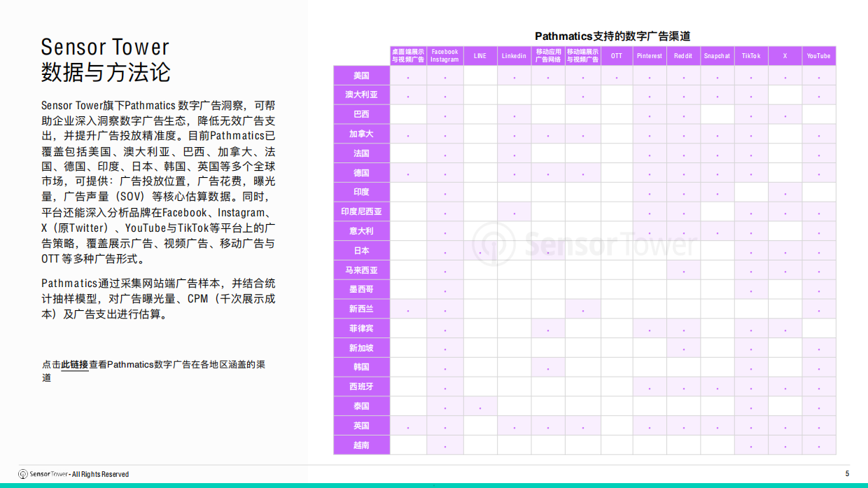This screenshot has width=868, height=488.
Task: Click the Linkedin column header
Action: pos(514,56)
